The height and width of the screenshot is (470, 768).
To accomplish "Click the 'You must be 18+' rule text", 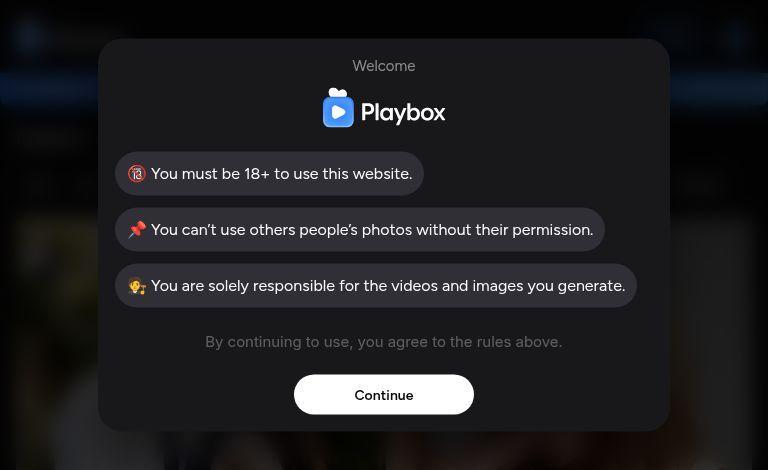I will (282, 174).
